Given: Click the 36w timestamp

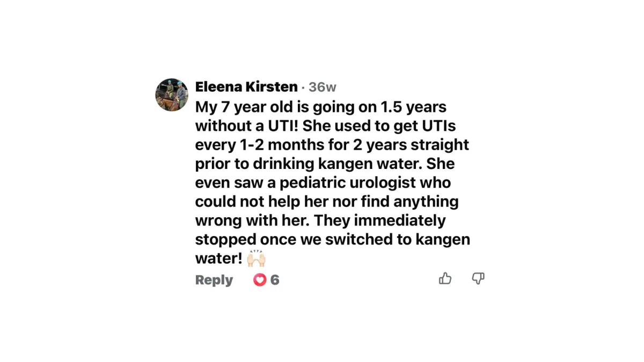Looking at the screenshot, I should pyautogui.click(x=322, y=87).
